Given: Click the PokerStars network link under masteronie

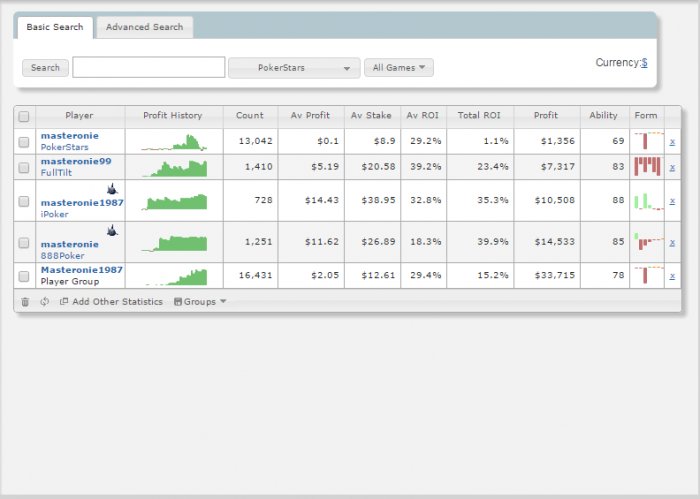Looking at the screenshot, I should click(x=65, y=147).
